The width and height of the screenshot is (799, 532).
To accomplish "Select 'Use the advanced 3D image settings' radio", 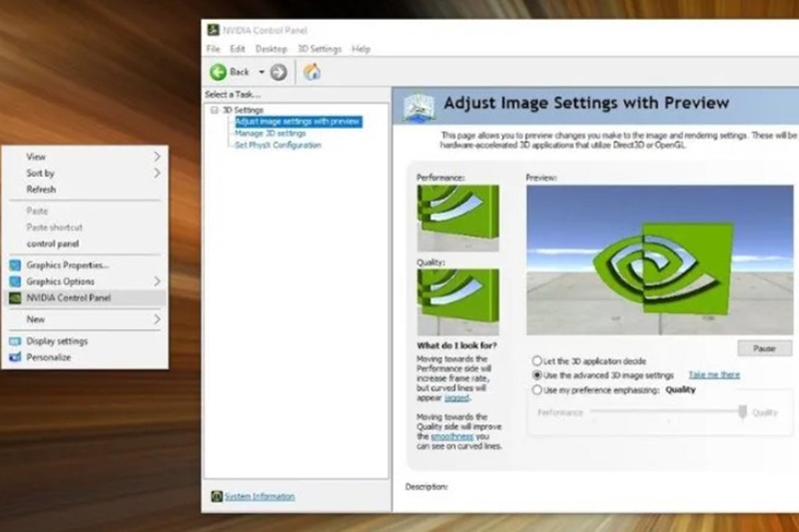I will pyautogui.click(x=536, y=375).
